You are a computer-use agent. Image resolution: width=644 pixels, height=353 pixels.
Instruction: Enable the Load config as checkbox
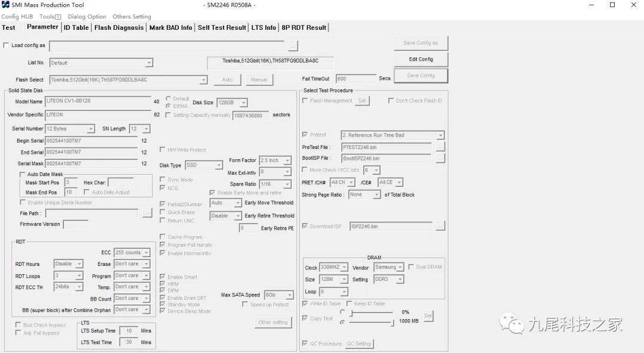pyautogui.click(x=7, y=45)
